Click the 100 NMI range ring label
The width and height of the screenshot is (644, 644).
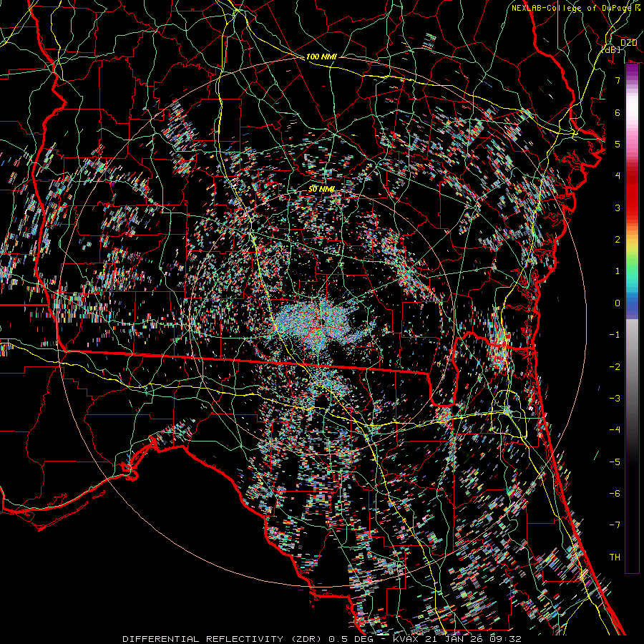pyautogui.click(x=321, y=57)
